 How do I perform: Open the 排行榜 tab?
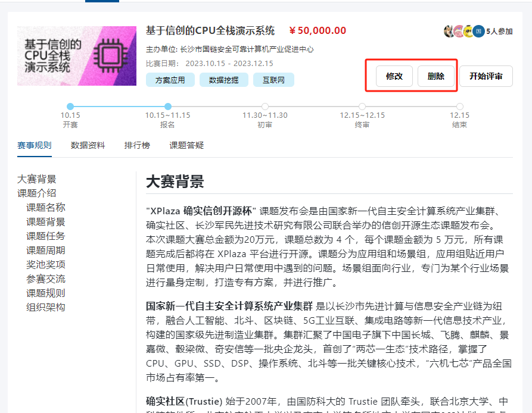point(137,145)
